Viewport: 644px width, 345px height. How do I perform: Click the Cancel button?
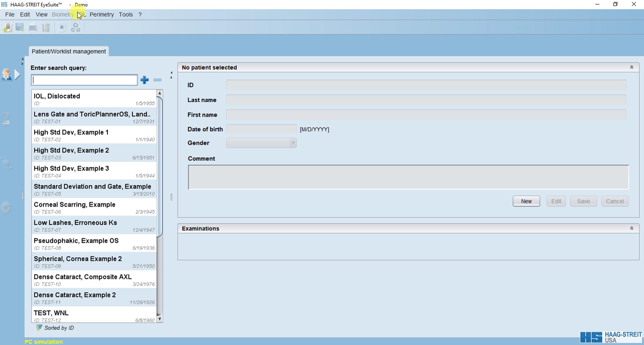(615, 201)
